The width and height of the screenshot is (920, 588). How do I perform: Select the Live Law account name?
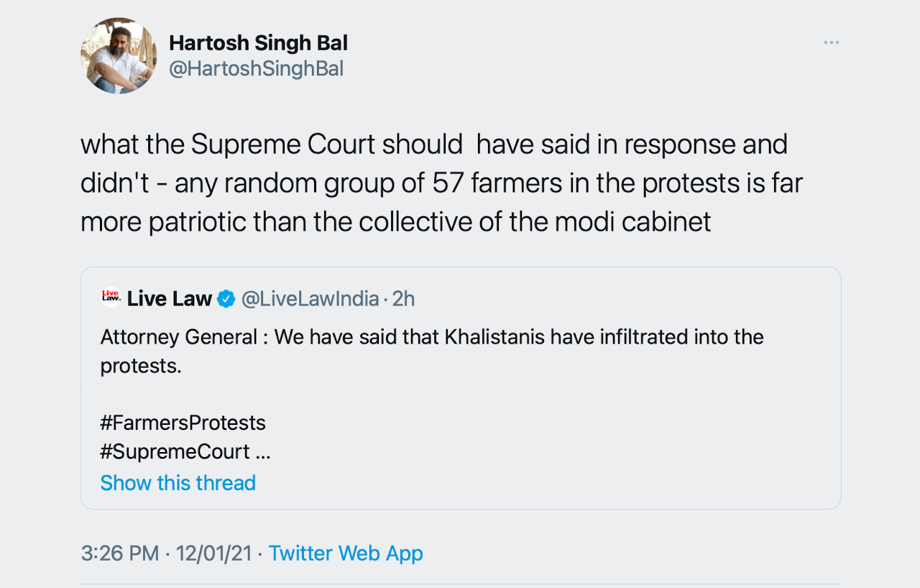(x=170, y=298)
